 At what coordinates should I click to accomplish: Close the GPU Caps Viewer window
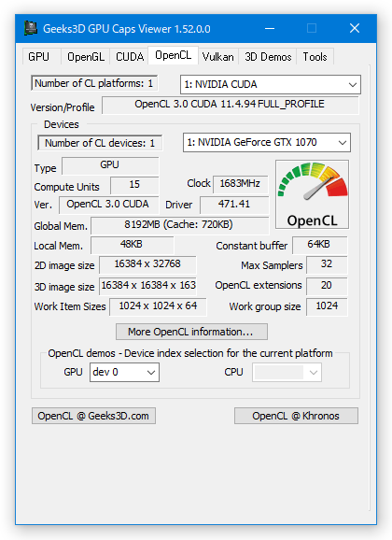pos(355,28)
